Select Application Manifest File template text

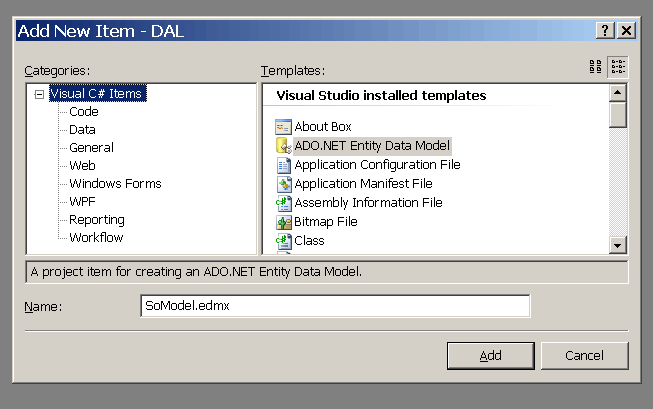coord(363,184)
